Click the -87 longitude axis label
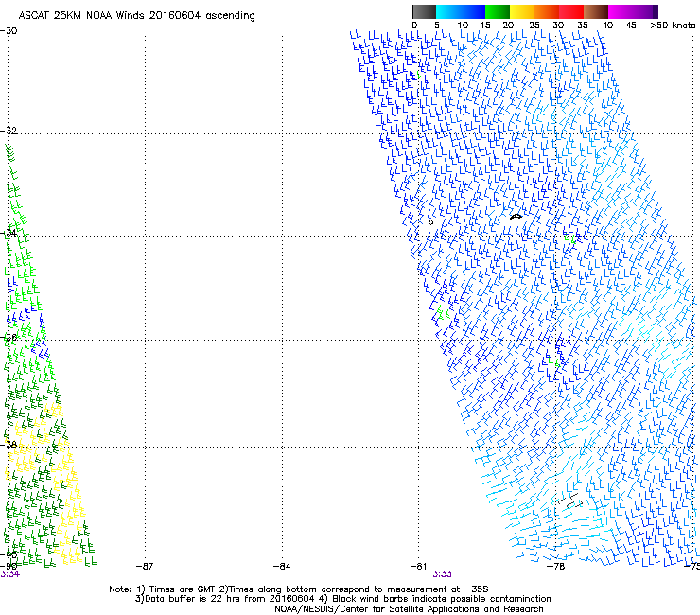 pyautogui.click(x=145, y=567)
